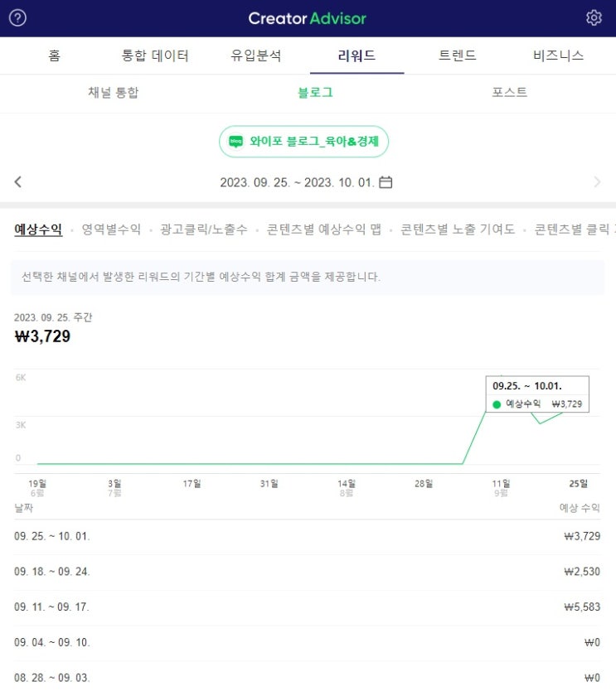Screen dimensions: 616x696
Task: Open the 와이포 블로그_육아&경제 channel selector
Action: [x=303, y=142]
